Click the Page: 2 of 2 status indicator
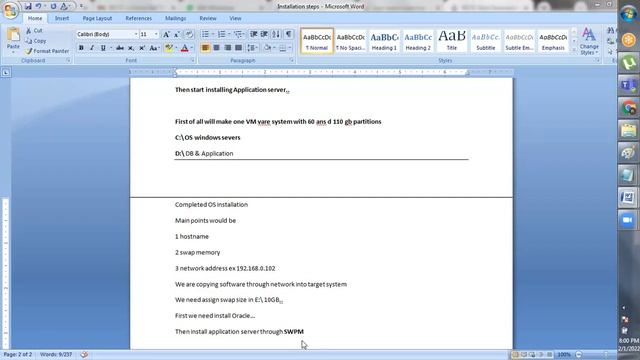Image resolution: width=640 pixels, height=360 pixels. [x=18, y=355]
